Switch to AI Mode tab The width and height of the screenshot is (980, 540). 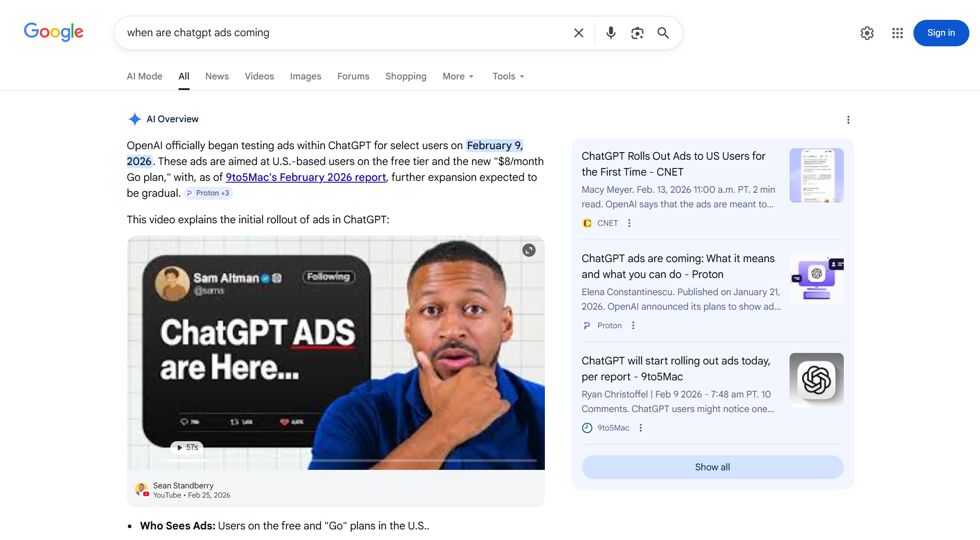(x=145, y=76)
